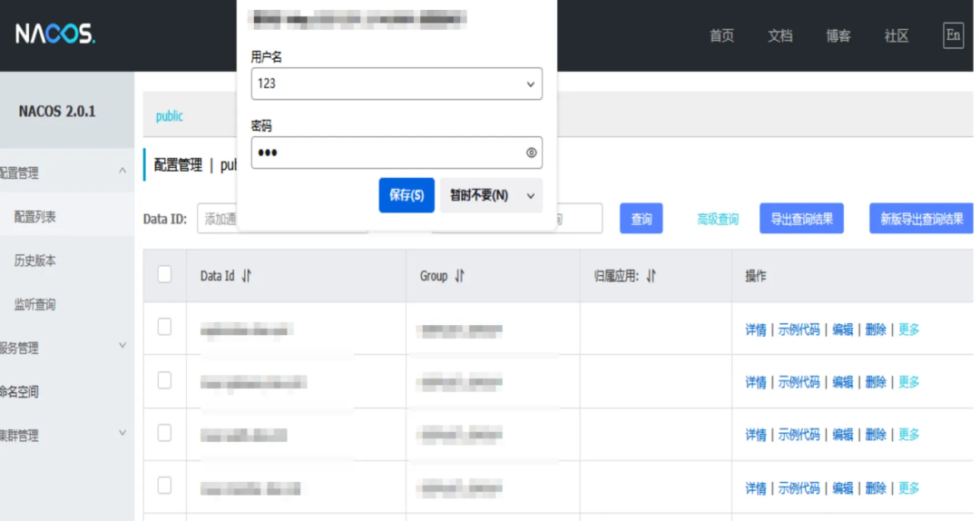Sort by 归属应用 column arrows
The width and height of the screenshot is (980, 521).
click(x=652, y=276)
